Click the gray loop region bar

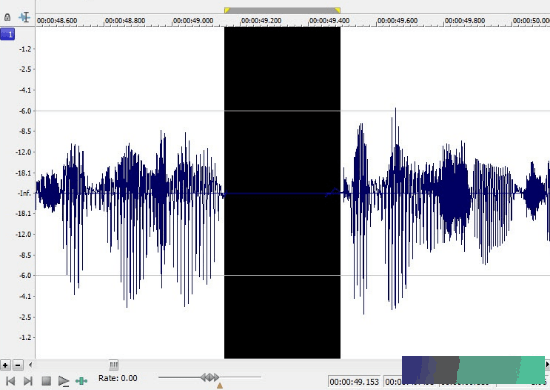[x=282, y=10]
